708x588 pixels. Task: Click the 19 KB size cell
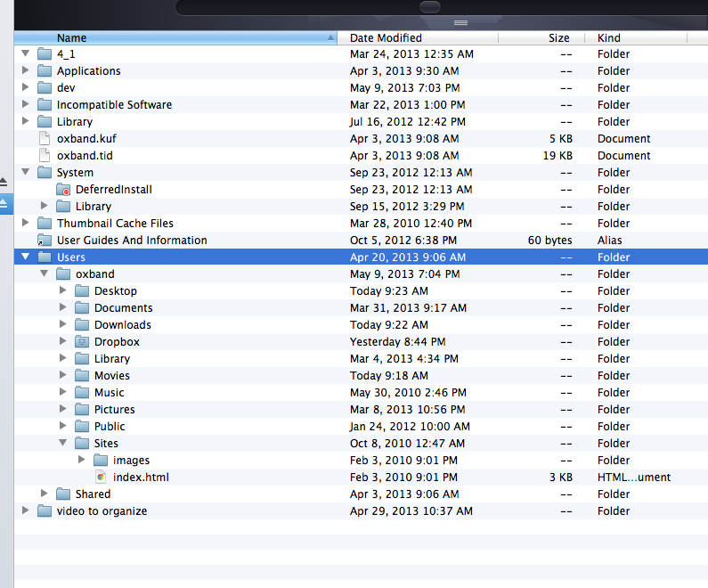coord(557,155)
